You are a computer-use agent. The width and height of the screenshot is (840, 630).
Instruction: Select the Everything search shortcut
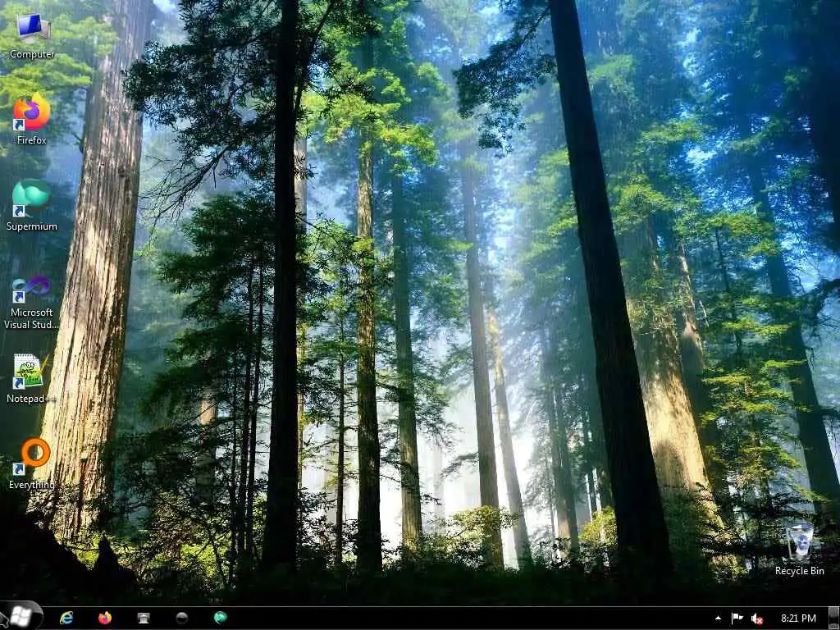[x=32, y=464]
